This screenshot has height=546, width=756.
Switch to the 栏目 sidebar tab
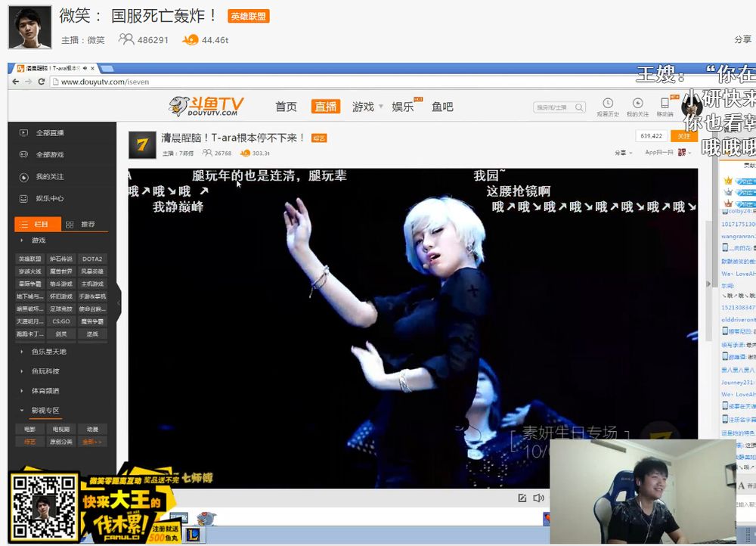pos(38,225)
